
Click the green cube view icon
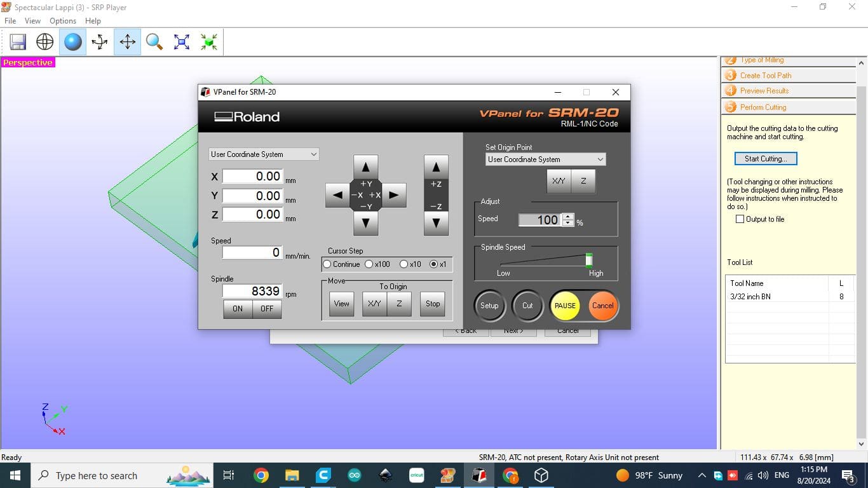pos(209,42)
